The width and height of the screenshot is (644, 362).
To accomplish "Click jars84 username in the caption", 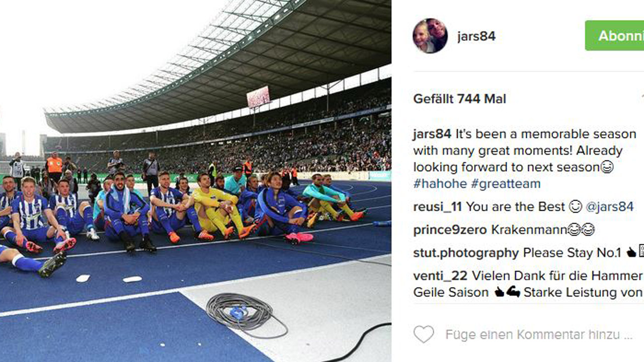I will (432, 134).
